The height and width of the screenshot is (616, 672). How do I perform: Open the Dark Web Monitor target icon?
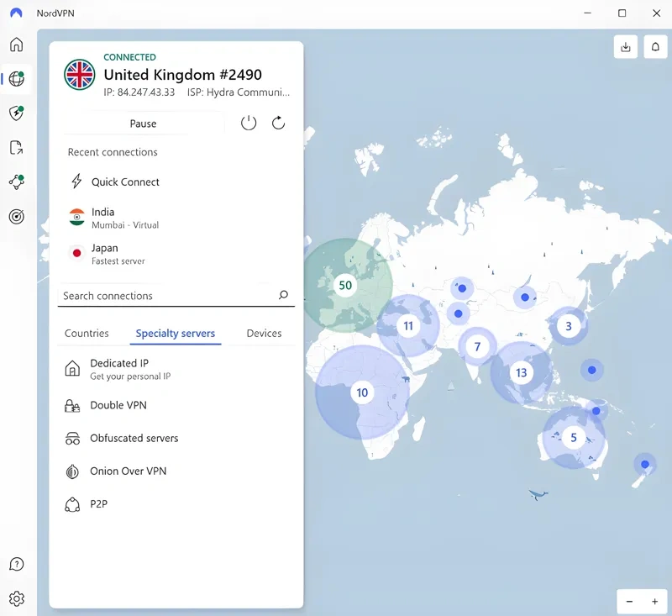16,217
